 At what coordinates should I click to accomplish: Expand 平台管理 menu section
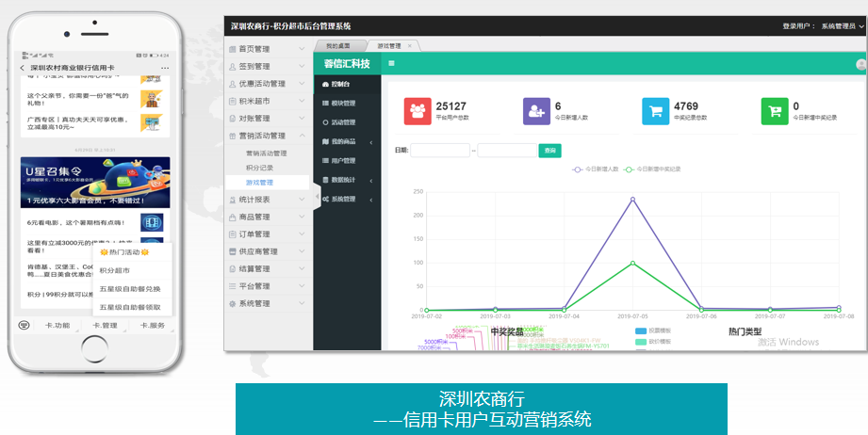click(268, 285)
